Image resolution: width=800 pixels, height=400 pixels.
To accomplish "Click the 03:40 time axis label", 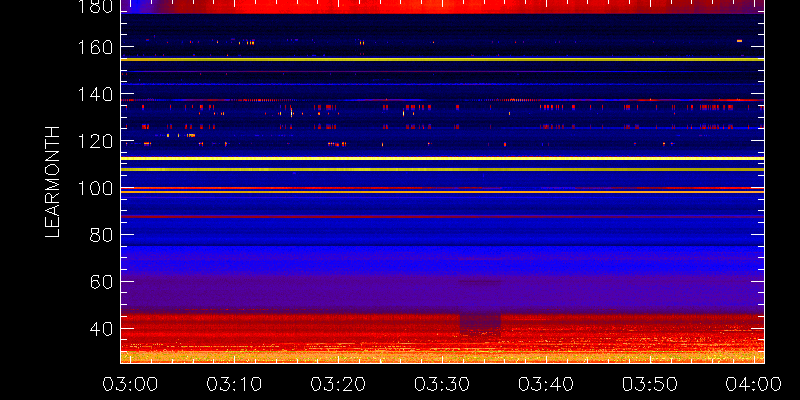I will [546, 384].
